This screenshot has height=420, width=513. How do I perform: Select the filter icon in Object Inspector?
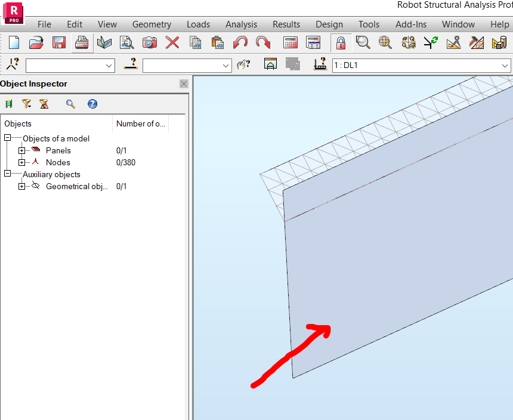pyautogui.click(x=26, y=104)
